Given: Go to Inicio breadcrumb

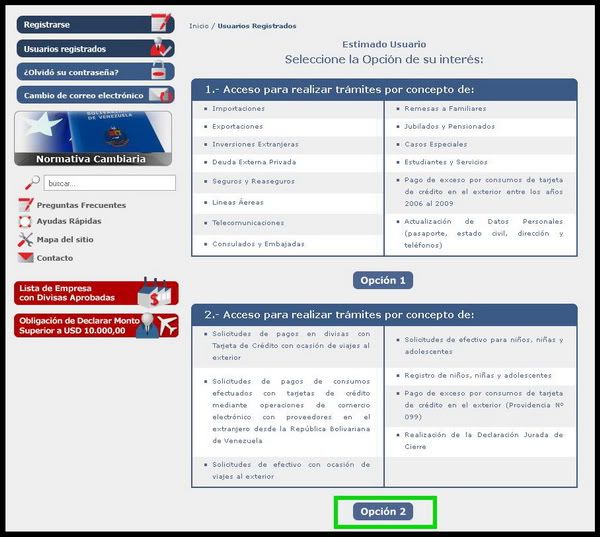Looking at the screenshot, I should pyautogui.click(x=199, y=26).
